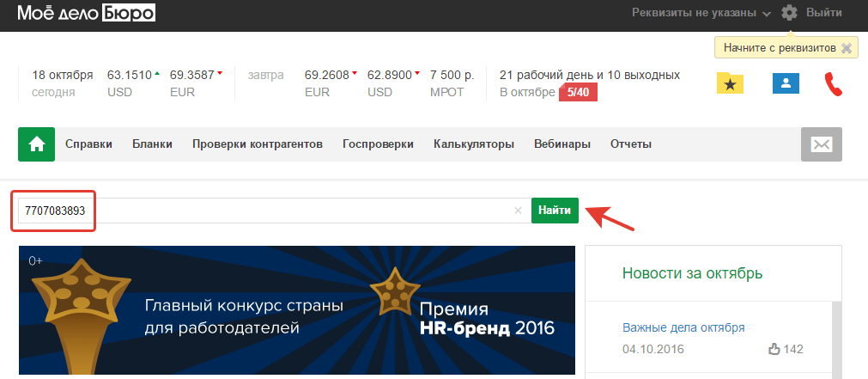Open the Калькуляторы menu item

click(x=474, y=144)
